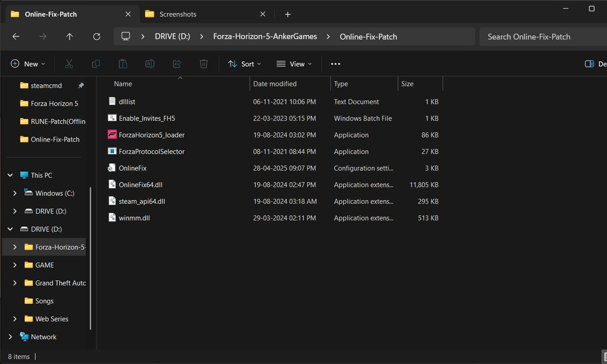Image resolution: width=607 pixels, height=364 pixels.
Task: Click the 11,805 KB size value
Action: 424,185
